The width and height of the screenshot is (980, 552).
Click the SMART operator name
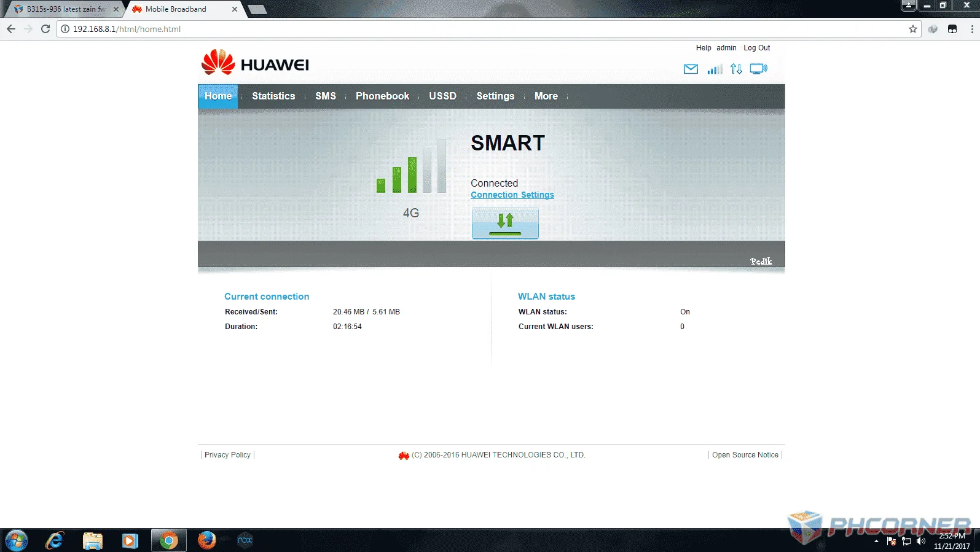coord(508,143)
